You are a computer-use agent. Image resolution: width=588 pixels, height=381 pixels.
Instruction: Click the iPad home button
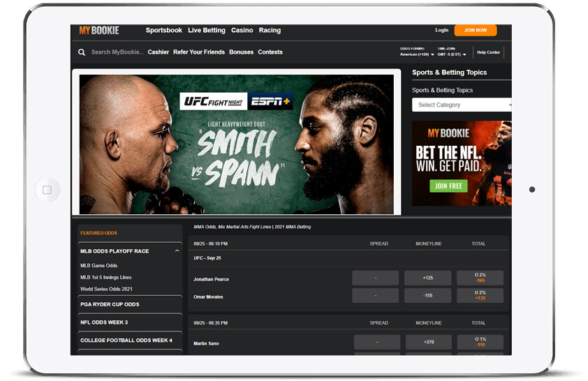(47, 190)
